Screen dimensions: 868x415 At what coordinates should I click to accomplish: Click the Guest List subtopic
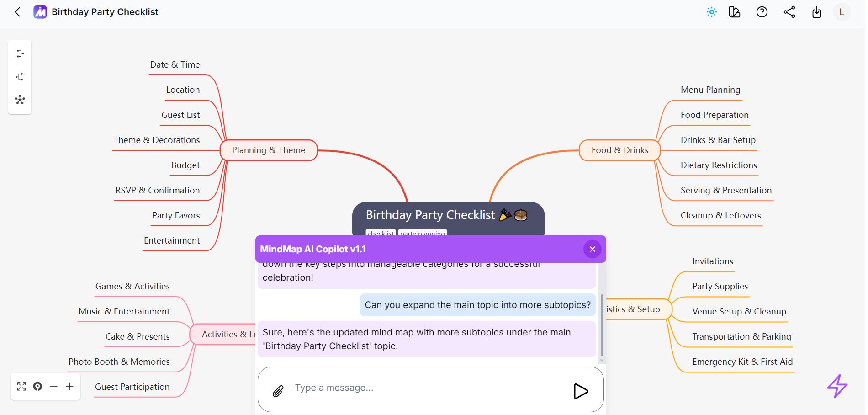180,115
